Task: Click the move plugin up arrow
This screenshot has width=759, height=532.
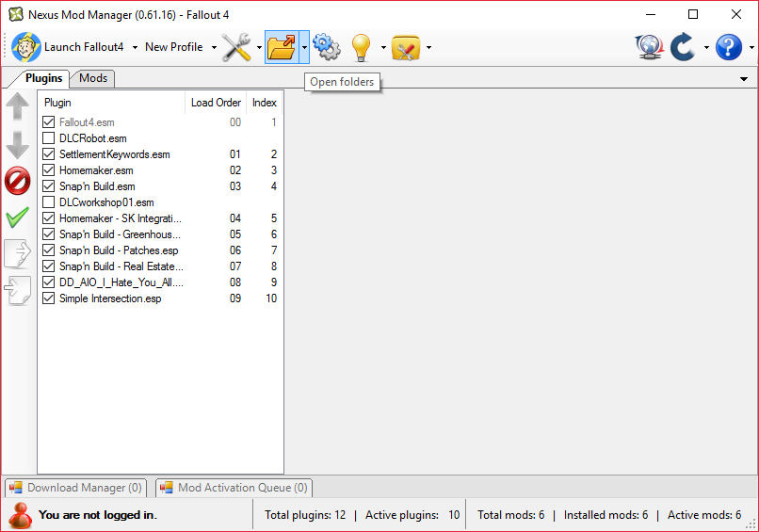Action: tap(17, 105)
